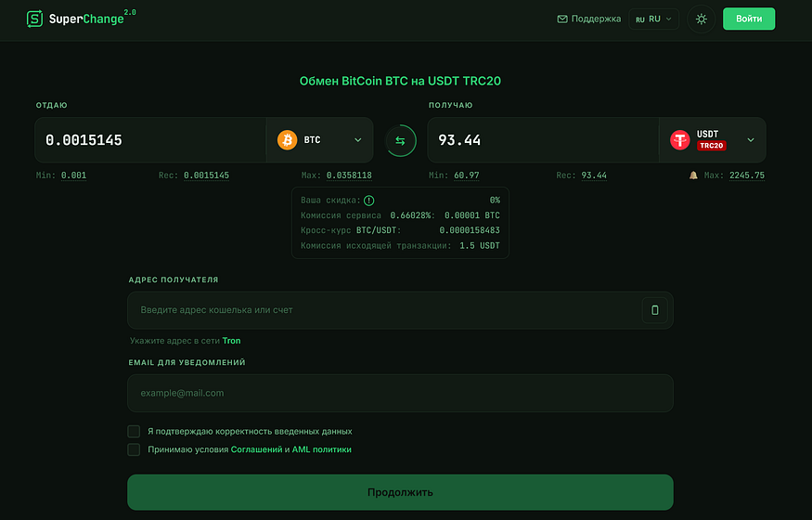Open the RU language dropdown
Screen dimensions: 812x520
pyautogui.click(x=653, y=19)
